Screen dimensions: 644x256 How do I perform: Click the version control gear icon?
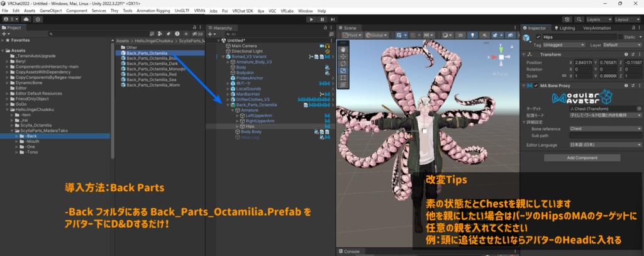coord(38,19)
